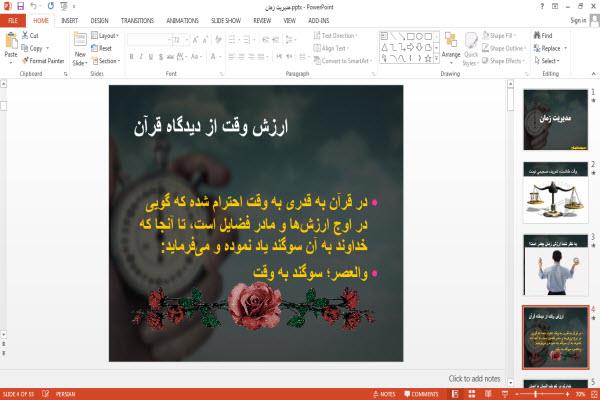Toggle text Shadow formatting
The height and width of the screenshot is (400, 600).
click(161, 57)
